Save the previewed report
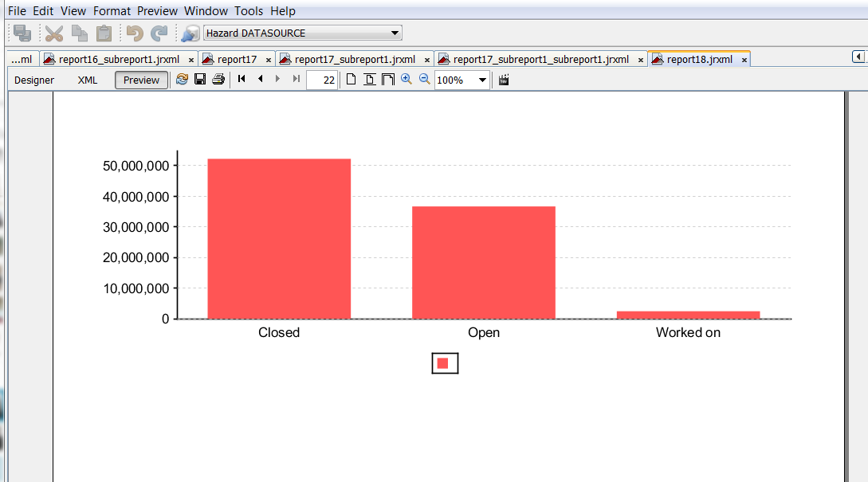 pos(200,79)
